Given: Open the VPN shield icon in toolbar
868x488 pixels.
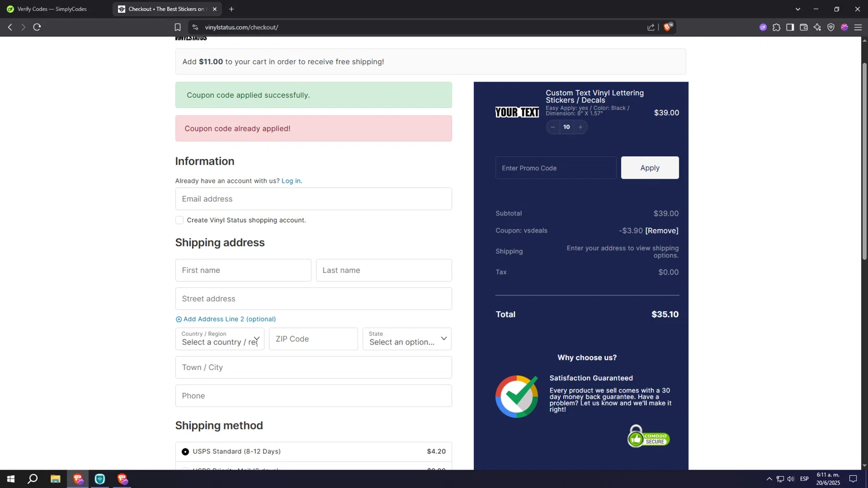Looking at the screenshot, I should [831, 27].
